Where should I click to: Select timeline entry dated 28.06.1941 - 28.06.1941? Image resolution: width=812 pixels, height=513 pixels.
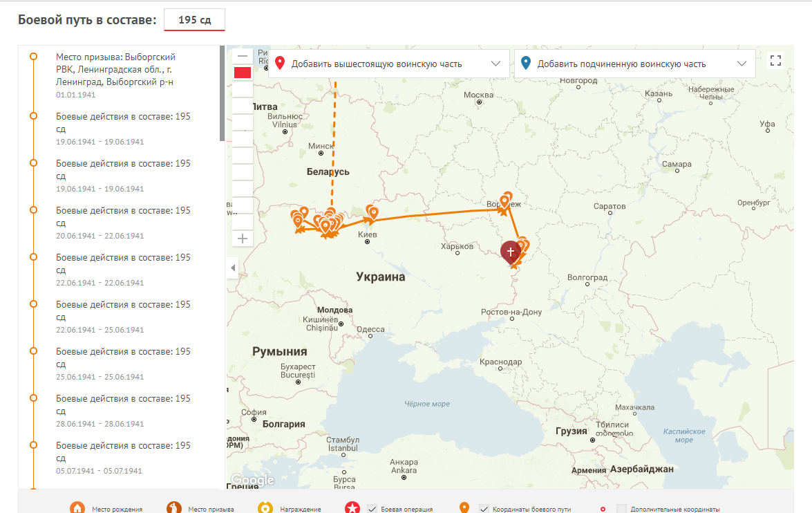(122, 411)
